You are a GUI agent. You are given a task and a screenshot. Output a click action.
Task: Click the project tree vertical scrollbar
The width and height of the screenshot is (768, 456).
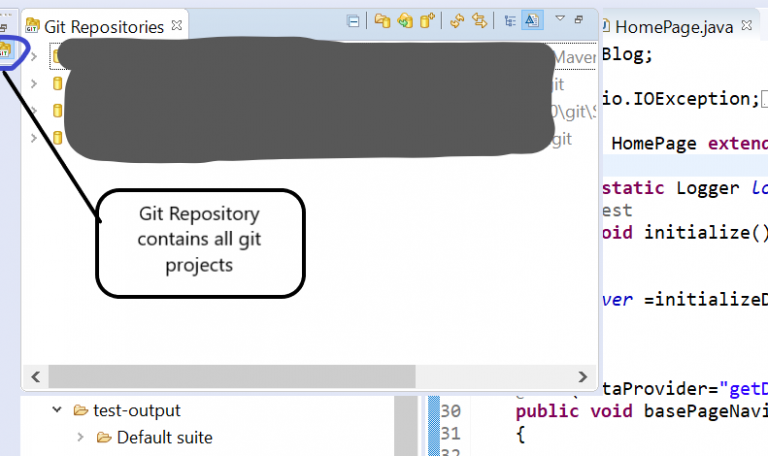(x=406, y=425)
